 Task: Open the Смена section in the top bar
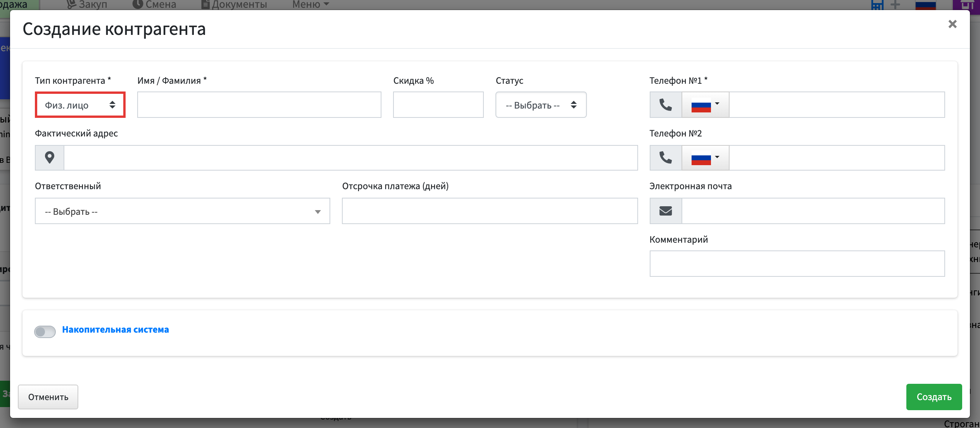[154, 4]
